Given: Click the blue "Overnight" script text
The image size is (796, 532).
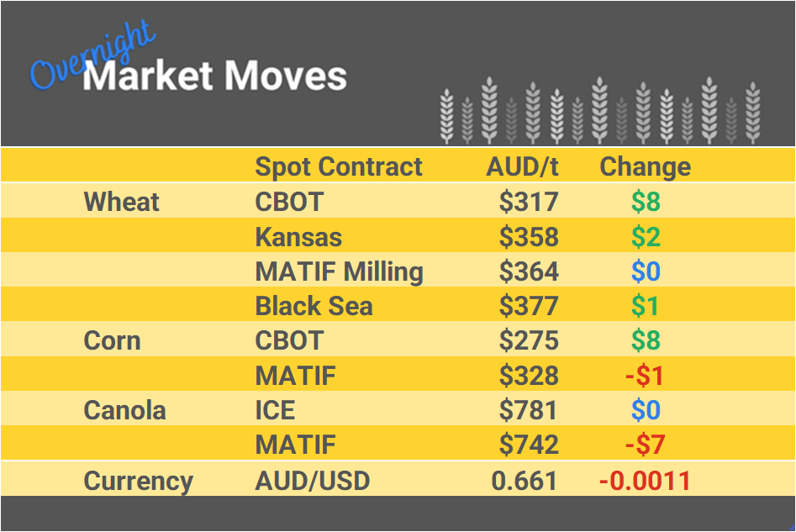Looking at the screenshot, I should pos(92,57).
